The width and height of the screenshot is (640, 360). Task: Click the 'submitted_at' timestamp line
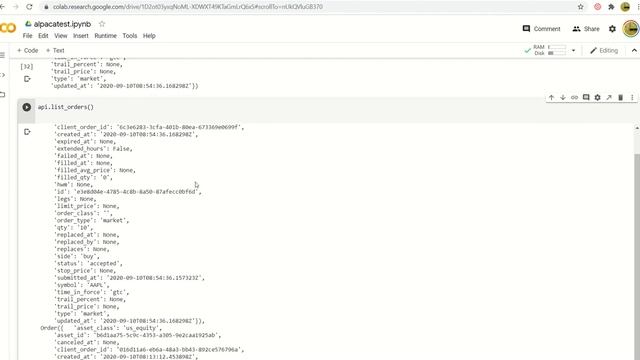129,278
